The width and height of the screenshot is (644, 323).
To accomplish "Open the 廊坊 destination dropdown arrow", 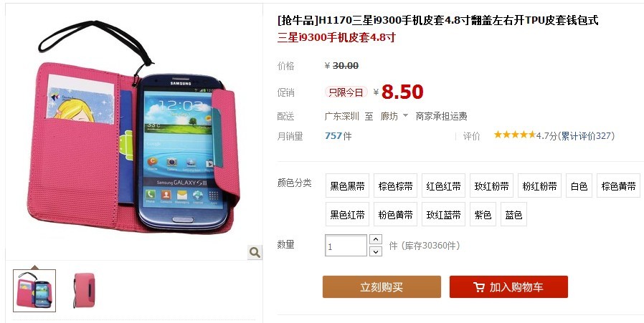I will 405,116.
